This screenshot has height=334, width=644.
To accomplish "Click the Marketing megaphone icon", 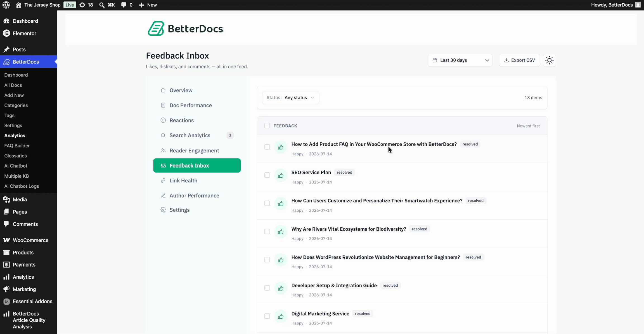I will pyautogui.click(x=6, y=289).
